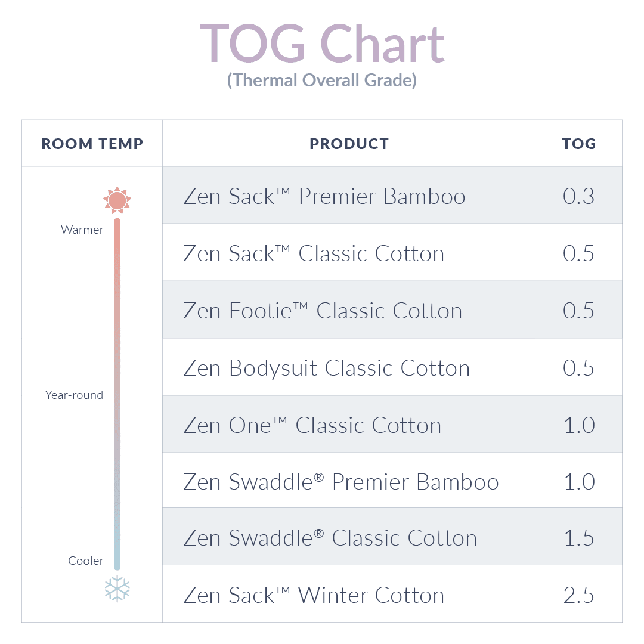The height and width of the screenshot is (644, 644).
Task: Click the TOG column header
Action: pyautogui.click(x=579, y=144)
